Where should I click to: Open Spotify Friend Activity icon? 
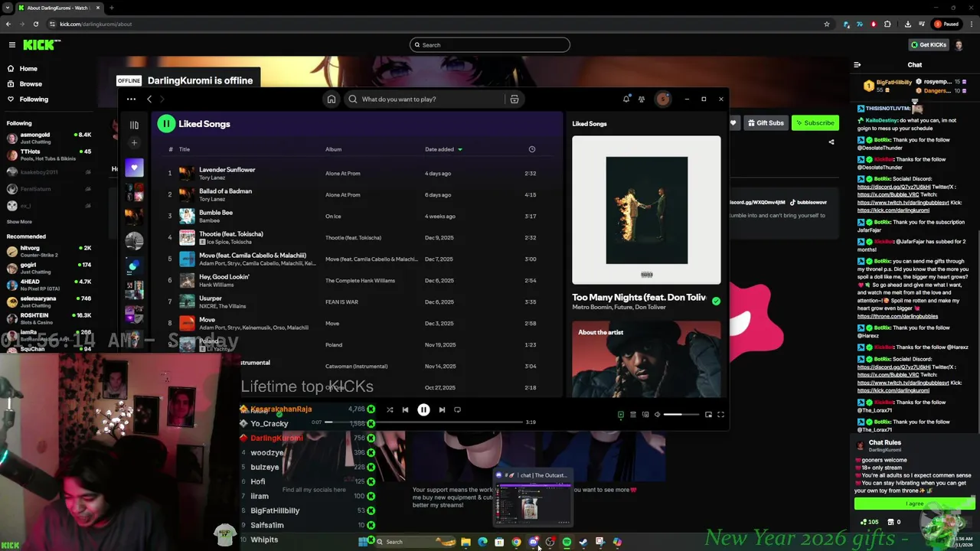(x=642, y=99)
